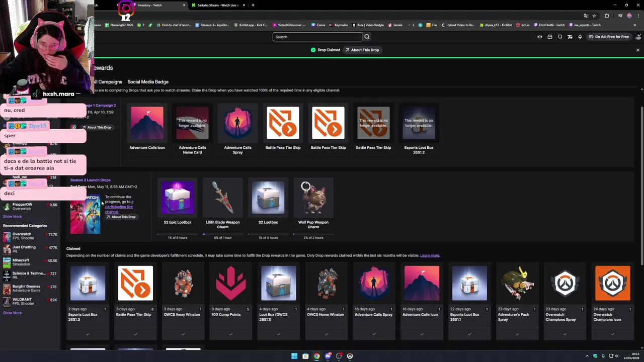The image size is (644, 362).
Task: Close the Inventory - Twitch tab
Action: point(184,5)
